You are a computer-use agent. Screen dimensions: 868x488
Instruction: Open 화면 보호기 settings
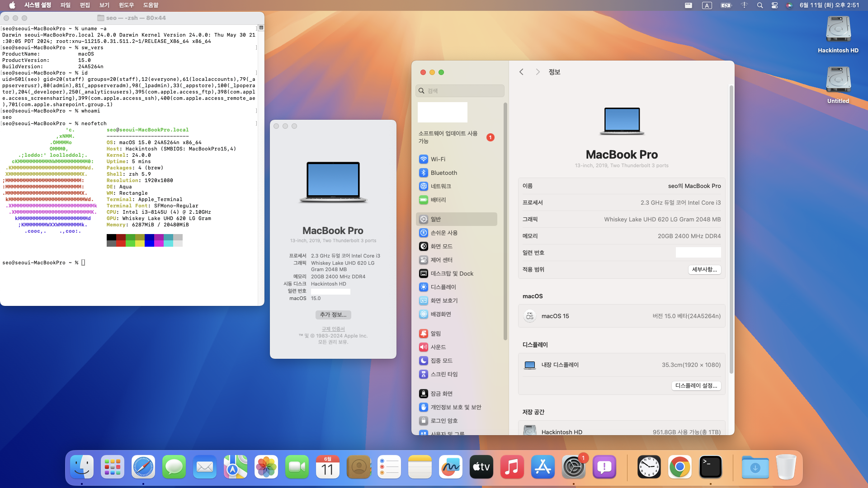pyautogui.click(x=457, y=300)
